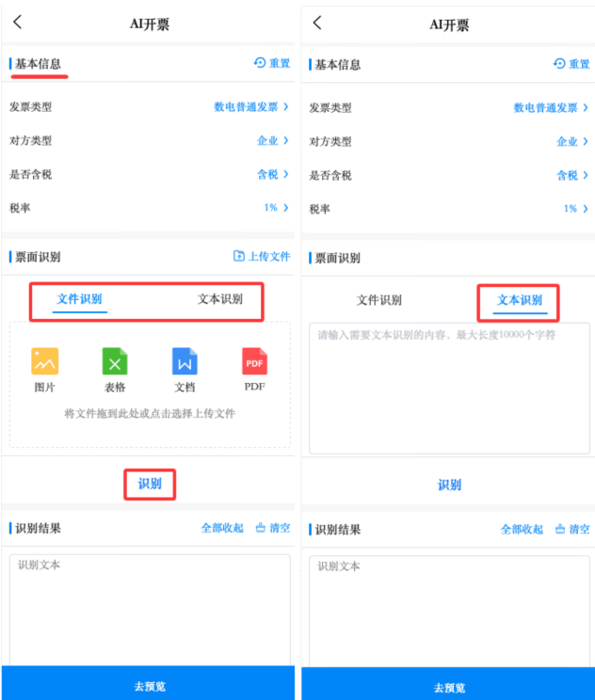This screenshot has height=700, width=595.
Task: Select the red PDF file icon
Action: click(x=255, y=362)
